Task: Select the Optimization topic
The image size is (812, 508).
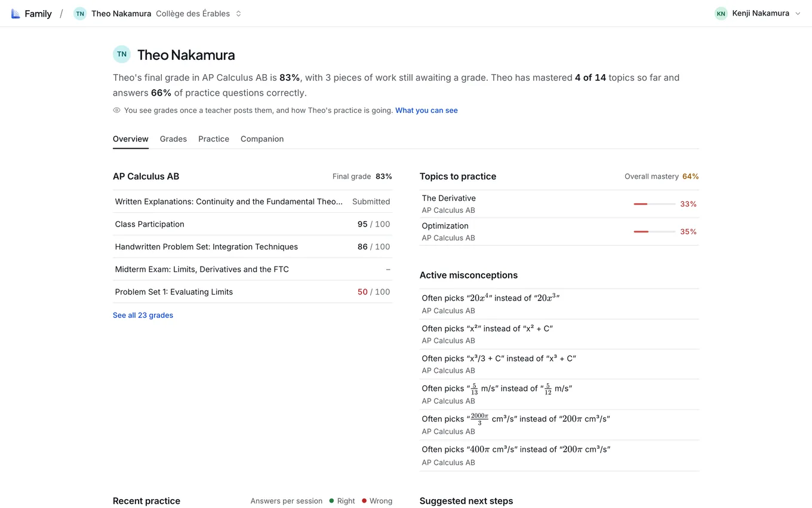Action: 559,231
